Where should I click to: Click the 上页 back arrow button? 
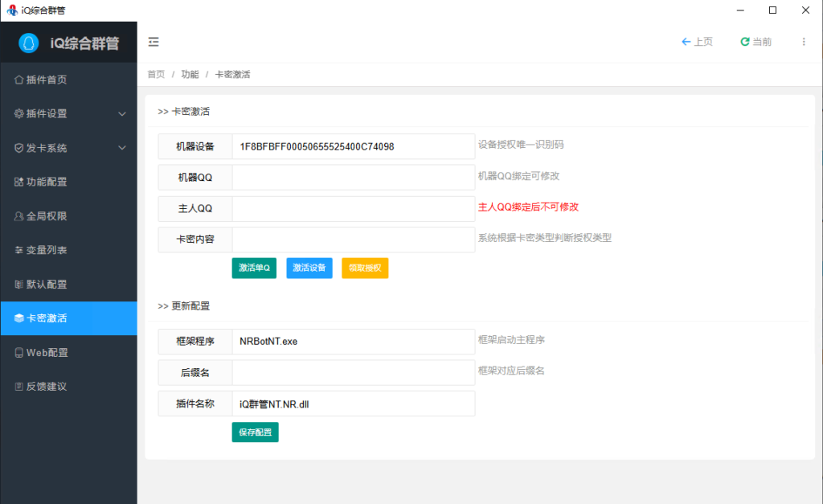[697, 42]
